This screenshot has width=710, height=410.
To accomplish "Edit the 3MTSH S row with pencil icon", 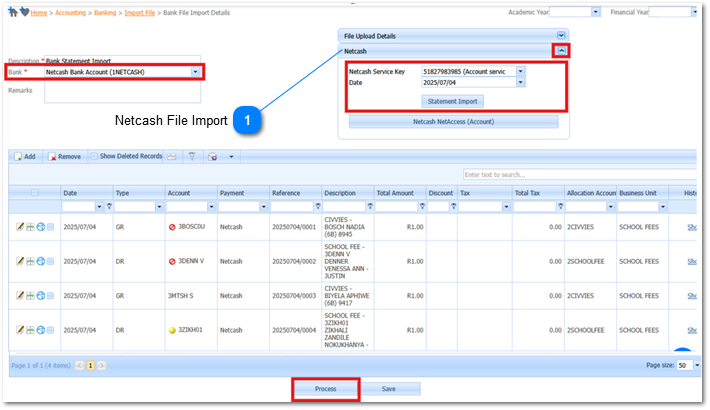I will point(20,296).
